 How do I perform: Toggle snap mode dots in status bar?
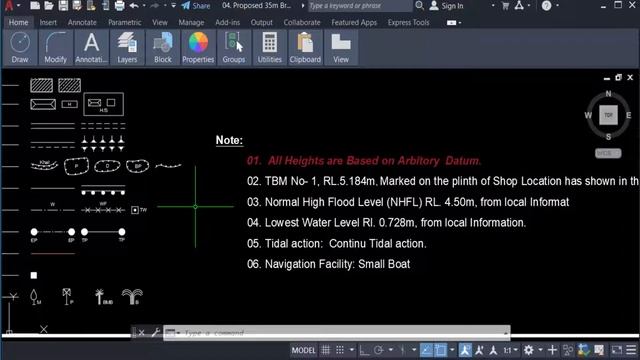point(340,350)
